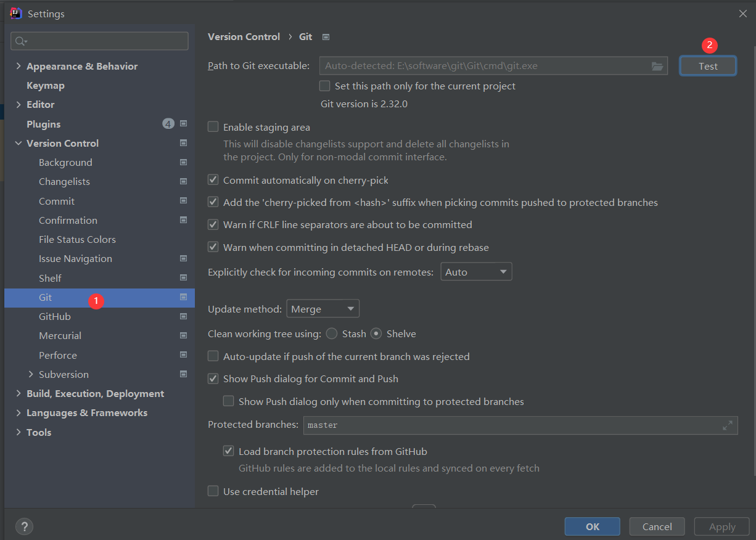This screenshot has width=756, height=540.
Task: Select the Stash radio button
Action: [332, 333]
